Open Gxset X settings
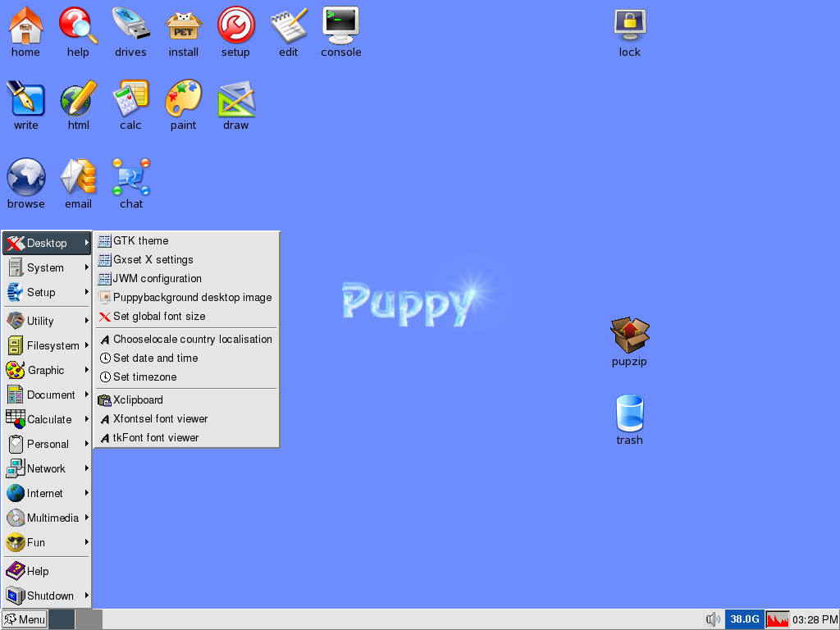Screen dimensions: 840x630 point(186,260)
